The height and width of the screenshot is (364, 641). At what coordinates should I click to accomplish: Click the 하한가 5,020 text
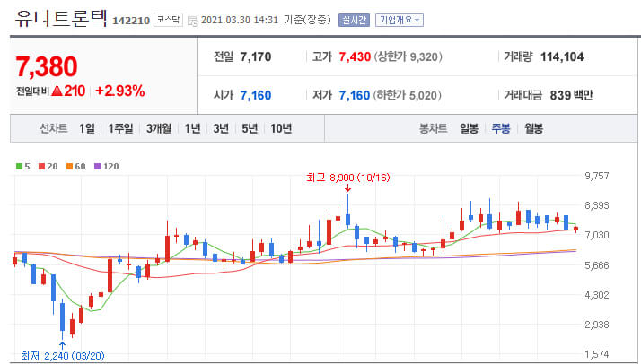pos(407,96)
